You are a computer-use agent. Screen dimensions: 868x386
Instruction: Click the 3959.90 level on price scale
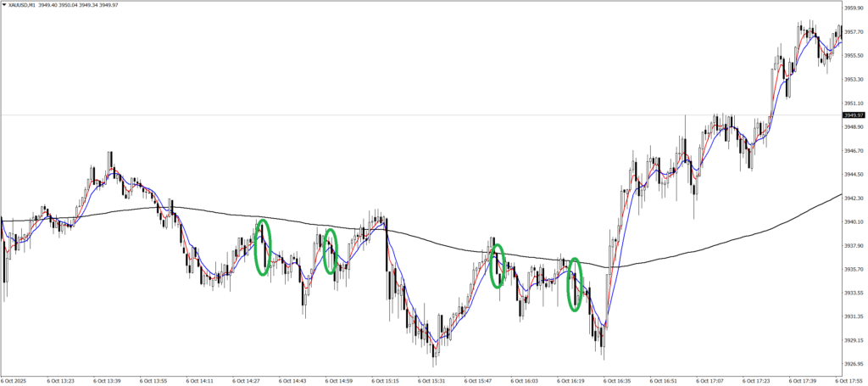coord(854,8)
